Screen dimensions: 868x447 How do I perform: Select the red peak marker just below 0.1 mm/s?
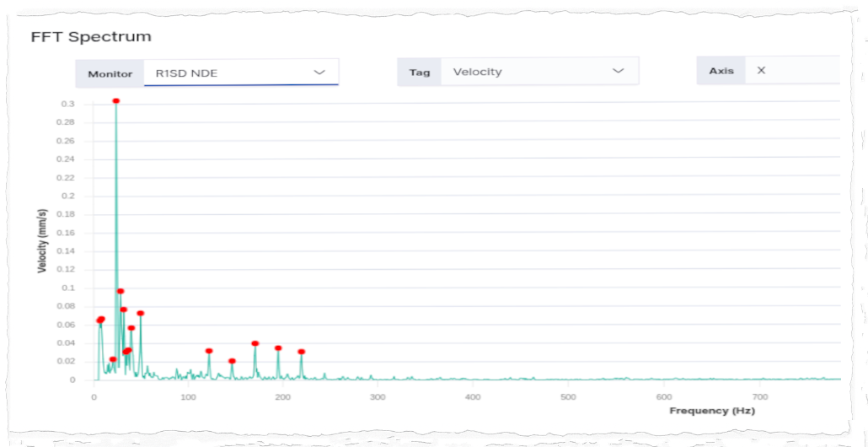click(121, 291)
